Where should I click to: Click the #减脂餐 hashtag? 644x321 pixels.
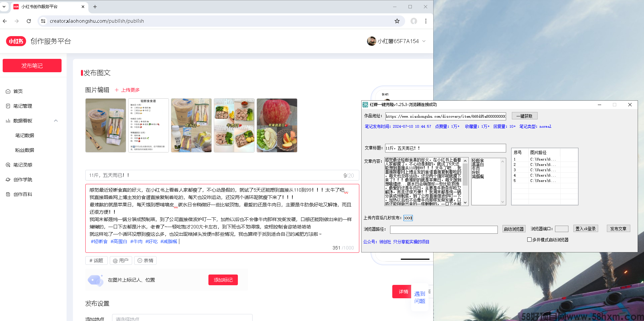click(x=169, y=241)
